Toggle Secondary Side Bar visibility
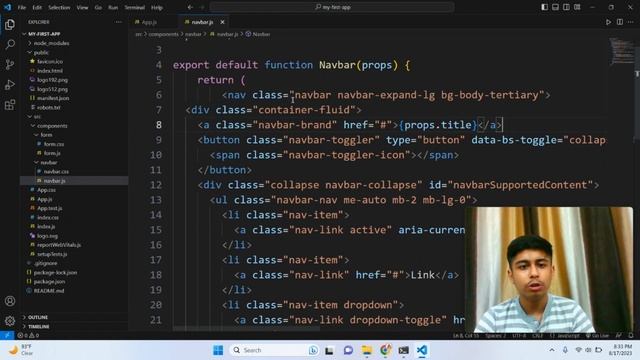 coord(566,7)
